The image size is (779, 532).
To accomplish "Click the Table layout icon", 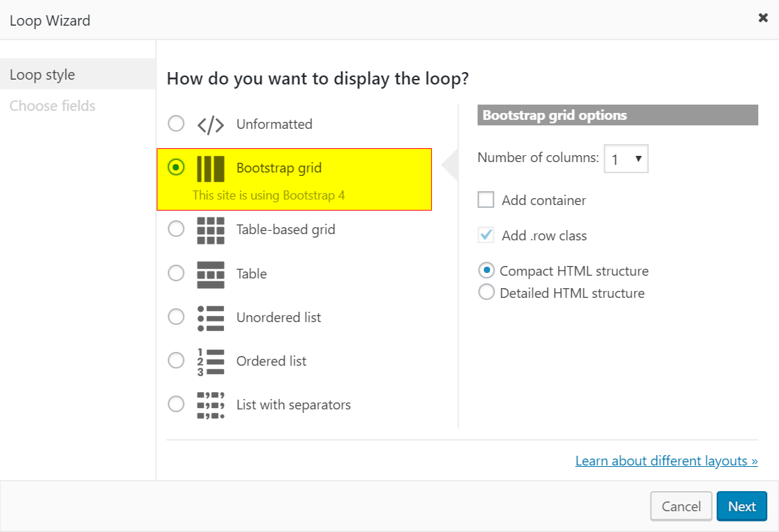I will pyautogui.click(x=210, y=273).
